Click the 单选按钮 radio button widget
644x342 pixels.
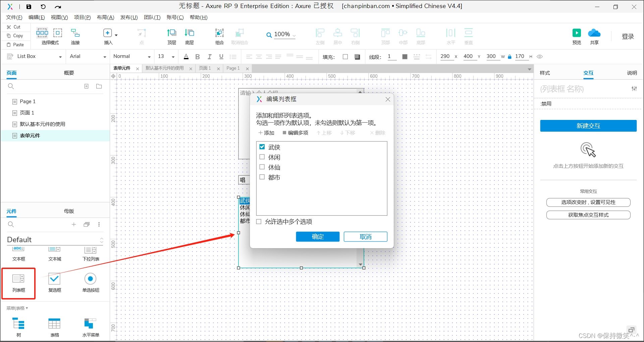(x=91, y=283)
